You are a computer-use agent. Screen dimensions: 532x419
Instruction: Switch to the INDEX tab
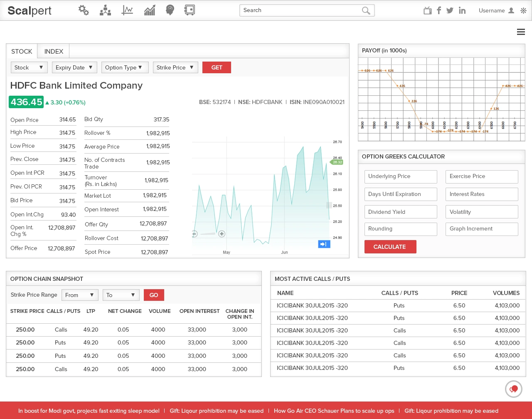coord(54,51)
